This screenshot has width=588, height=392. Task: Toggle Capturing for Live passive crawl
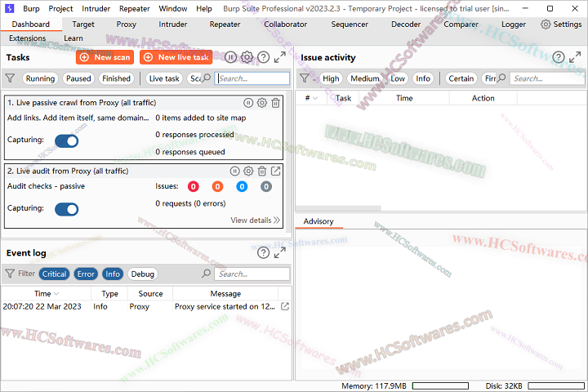(66, 141)
